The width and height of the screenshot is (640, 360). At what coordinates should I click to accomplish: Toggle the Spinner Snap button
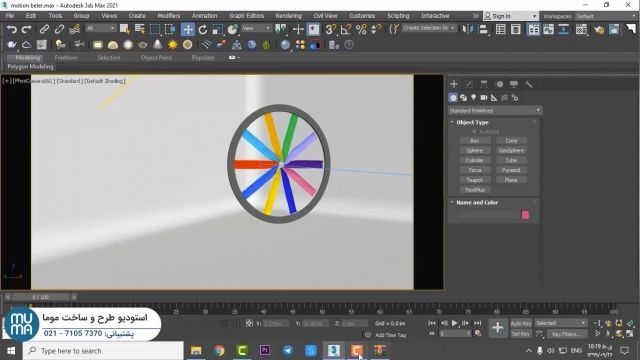click(x=376, y=29)
